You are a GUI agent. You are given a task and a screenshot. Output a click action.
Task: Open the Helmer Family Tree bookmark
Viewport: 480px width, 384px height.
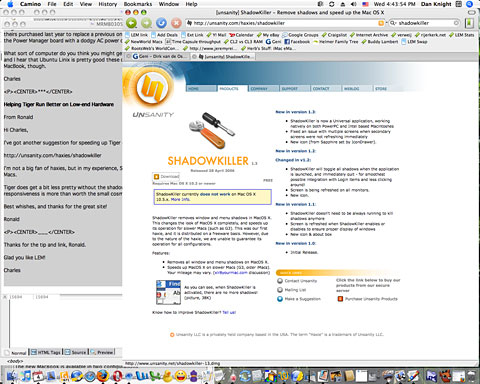[336, 42]
